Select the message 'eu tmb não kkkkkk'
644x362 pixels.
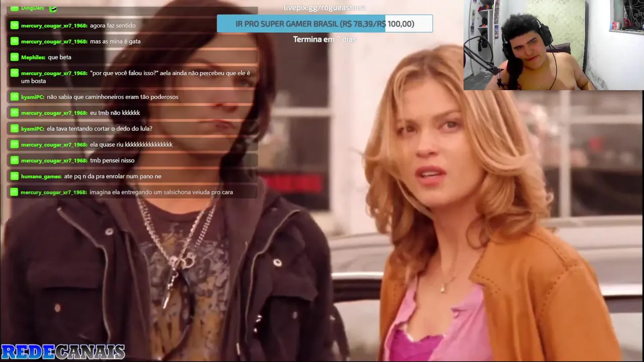[x=115, y=113]
